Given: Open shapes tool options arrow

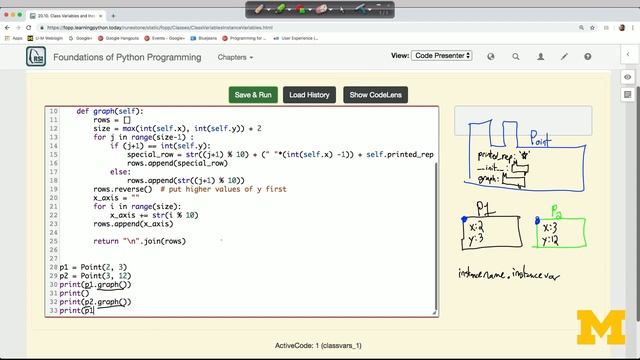Looking at the screenshot, I should click(x=310, y=10).
